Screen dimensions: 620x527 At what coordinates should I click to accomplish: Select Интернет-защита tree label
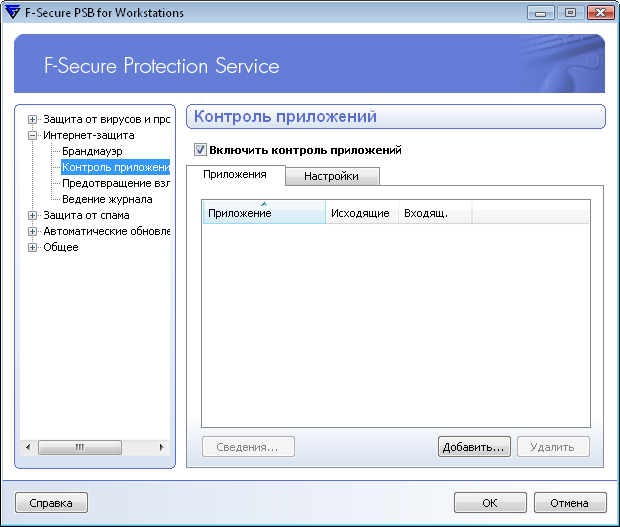pyautogui.click(x=89, y=136)
